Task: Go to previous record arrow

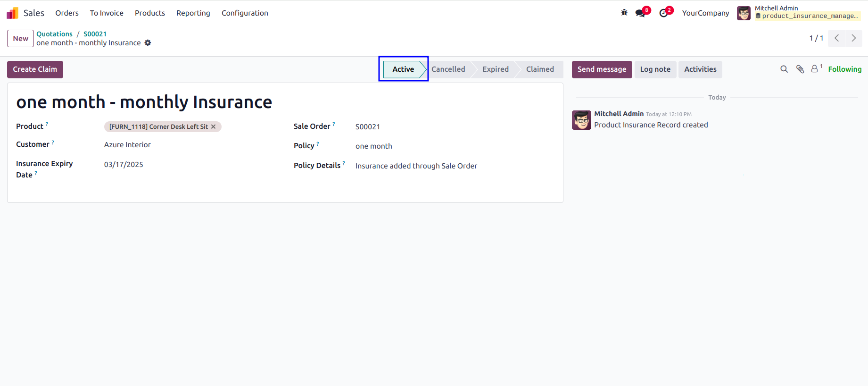Action: point(836,38)
